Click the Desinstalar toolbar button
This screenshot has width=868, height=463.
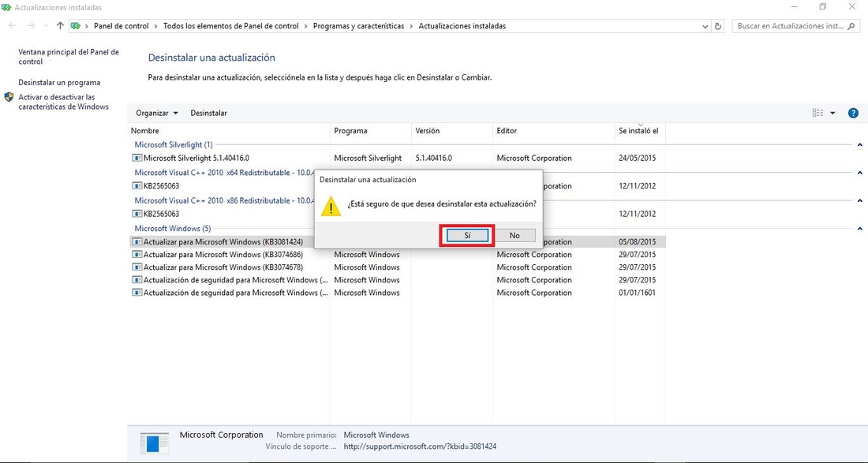208,113
